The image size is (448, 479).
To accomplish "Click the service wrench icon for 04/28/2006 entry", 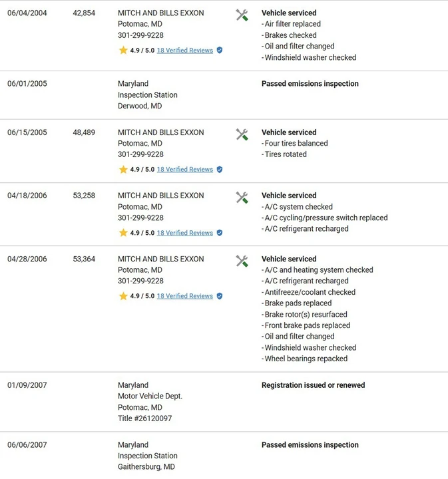I will [x=242, y=261].
